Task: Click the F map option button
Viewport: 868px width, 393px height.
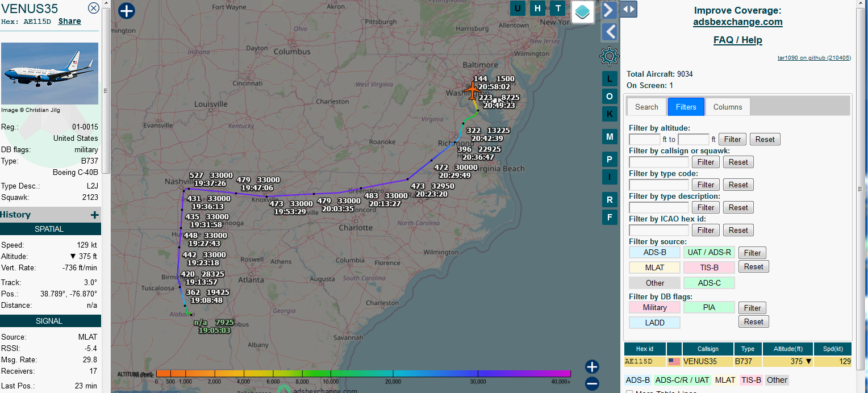Action: [610, 217]
